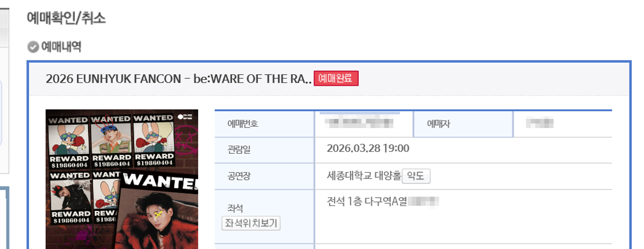The width and height of the screenshot is (644, 249).
Task: Click the red 예매완료 status badge
Action: tap(336, 79)
